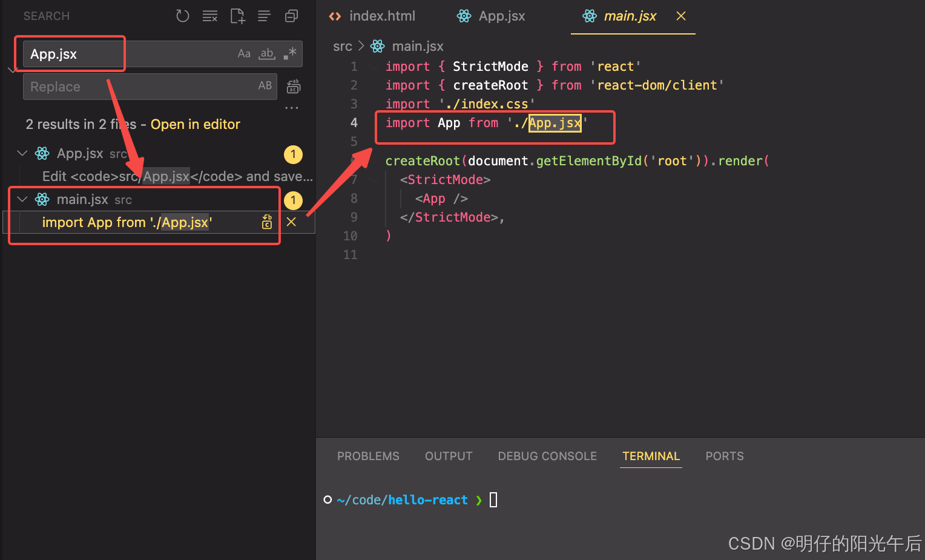This screenshot has width=925, height=560.
Task: Click main.jsx in breadcrumb
Action: 418,46
